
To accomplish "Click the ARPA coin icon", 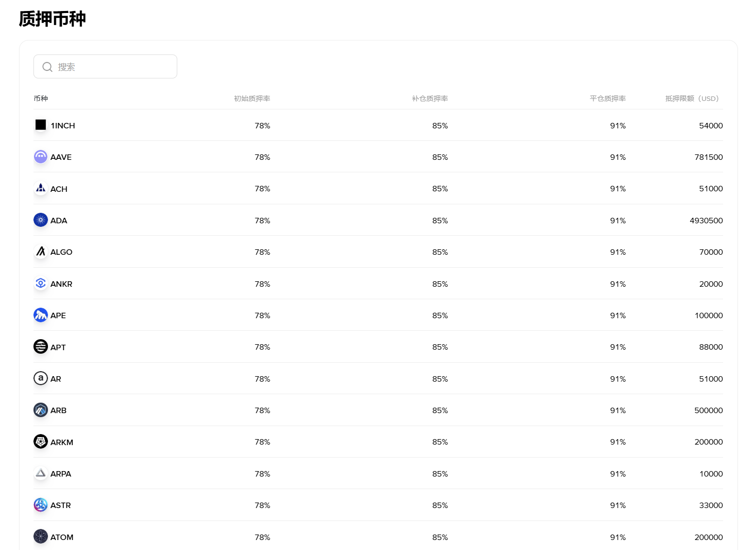I will point(40,473).
